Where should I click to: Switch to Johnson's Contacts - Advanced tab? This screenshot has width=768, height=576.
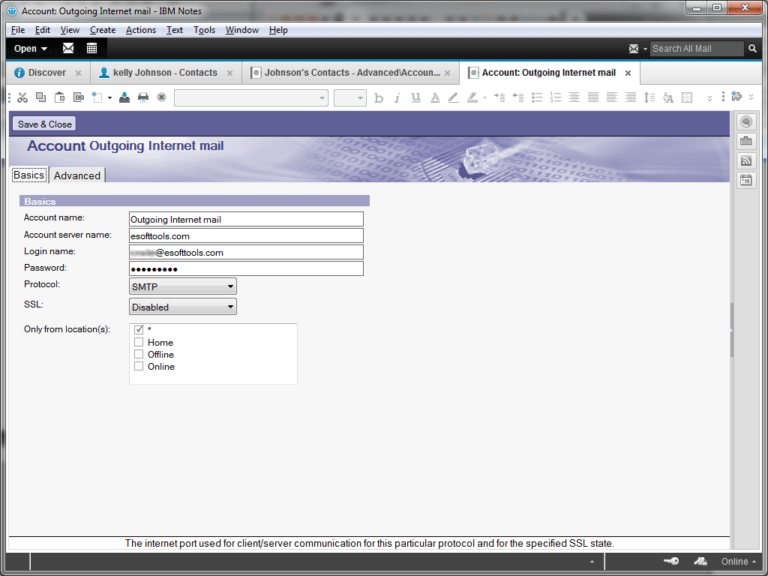[352, 72]
